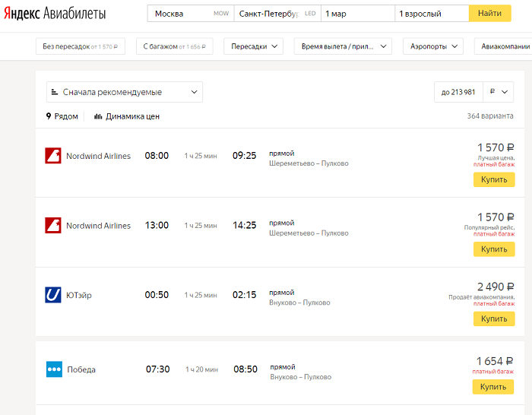This screenshot has width=532, height=415.
Task: Click the 1 570 ₽ price on 08:00 flight
Action: (x=496, y=147)
